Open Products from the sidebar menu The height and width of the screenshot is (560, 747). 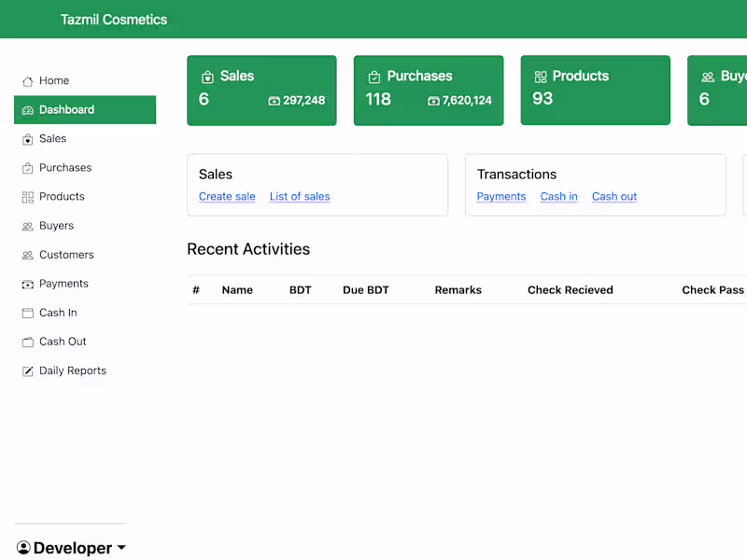pos(85,197)
